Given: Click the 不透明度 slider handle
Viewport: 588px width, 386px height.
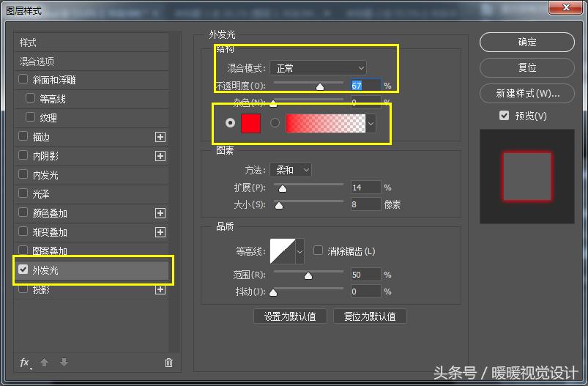Looking at the screenshot, I should tap(320, 87).
